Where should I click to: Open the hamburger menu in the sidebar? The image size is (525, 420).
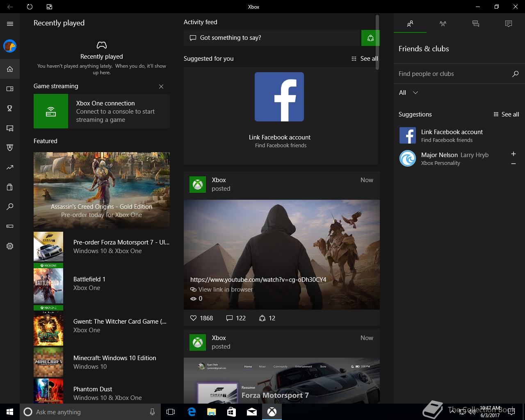[x=10, y=24]
